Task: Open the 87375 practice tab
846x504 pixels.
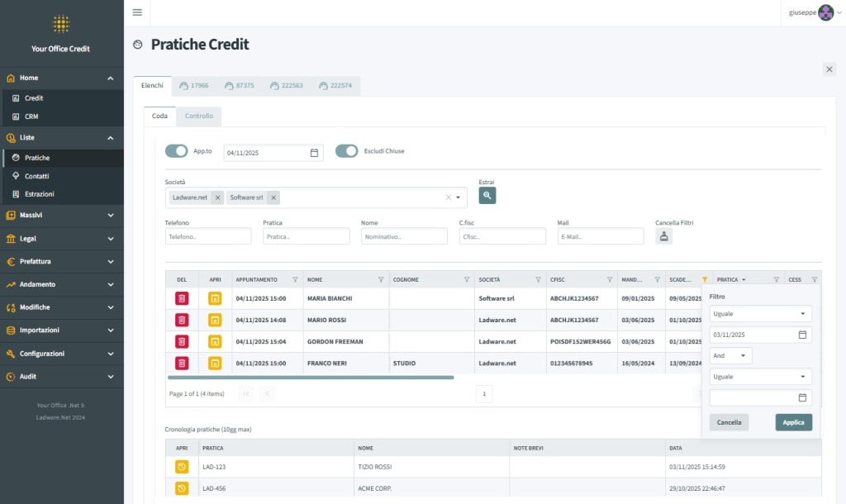Action: click(x=239, y=85)
